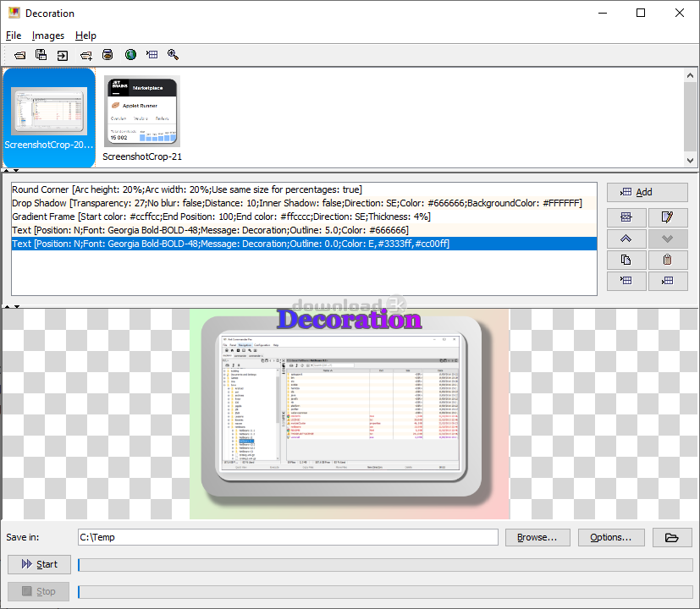Click the bottom-left grid arrow button
Screen dimensions: 700x609
point(626,281)
